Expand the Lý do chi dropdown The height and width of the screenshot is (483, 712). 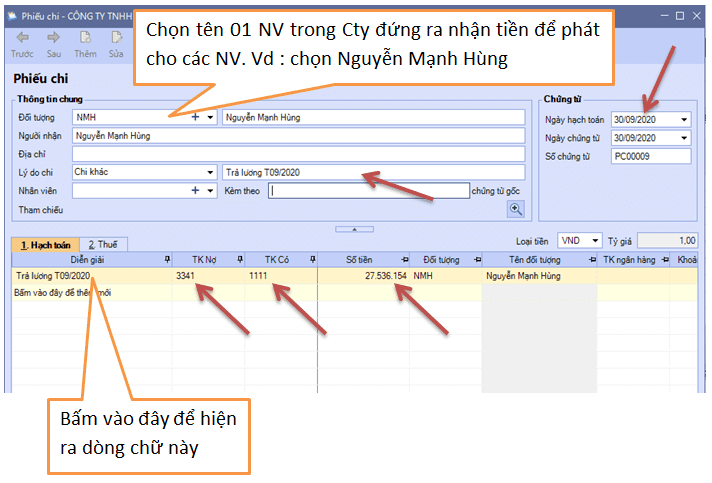(x=210, y=172)
